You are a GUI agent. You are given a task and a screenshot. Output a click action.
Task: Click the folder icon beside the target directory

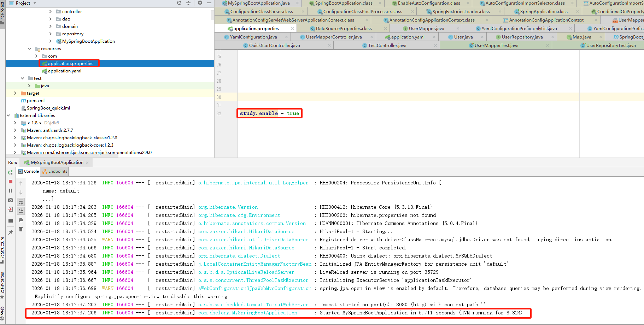(23, 93)
